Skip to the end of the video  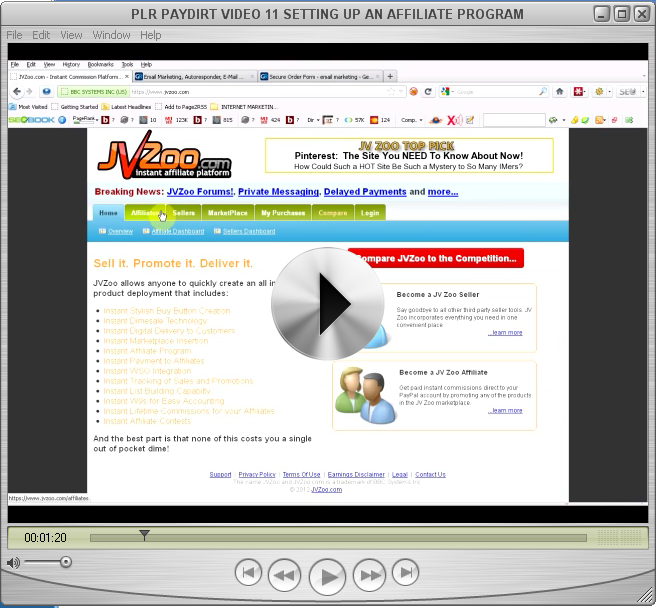405,572
